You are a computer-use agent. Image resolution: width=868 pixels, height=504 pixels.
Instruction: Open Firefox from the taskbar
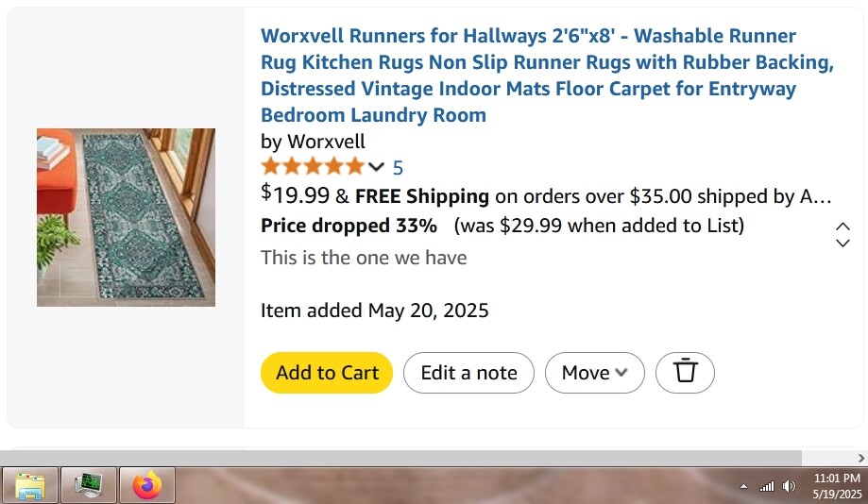(x=147, y=486)
